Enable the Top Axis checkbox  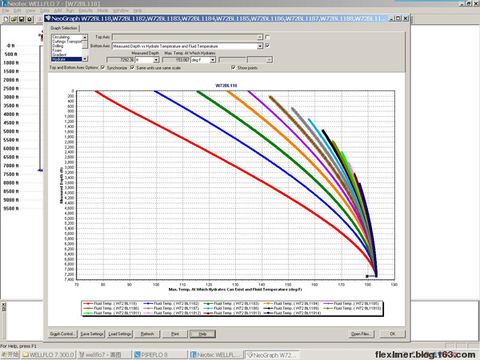267,37
